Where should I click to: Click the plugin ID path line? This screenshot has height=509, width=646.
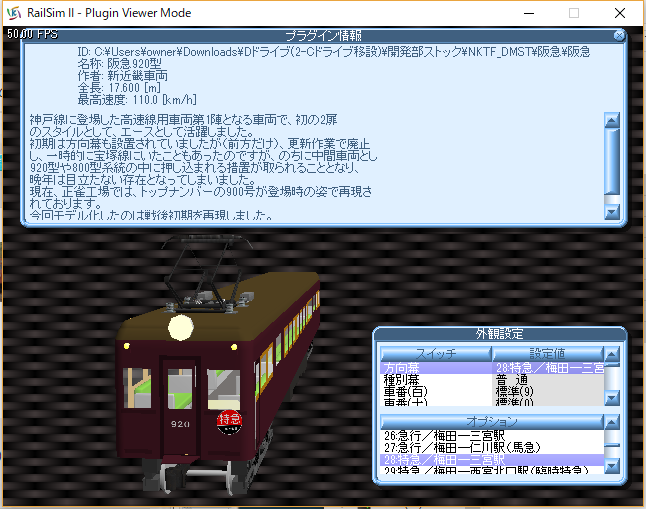click(334, 52)
